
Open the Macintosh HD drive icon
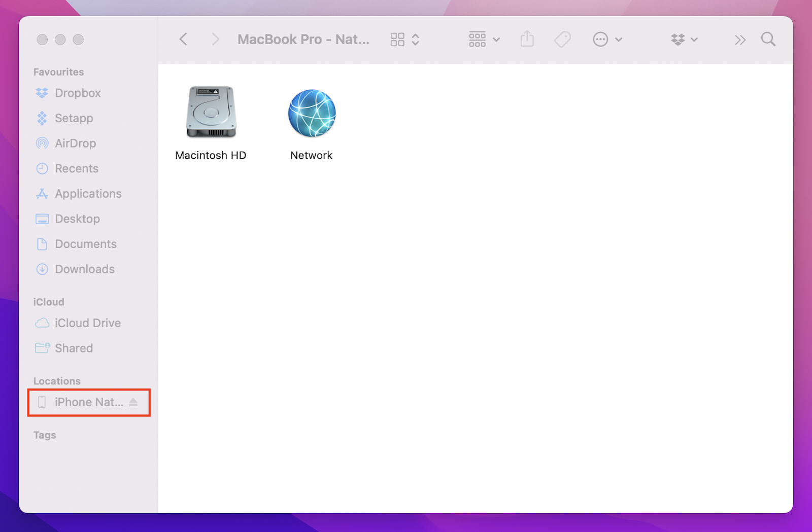(211, 112)
